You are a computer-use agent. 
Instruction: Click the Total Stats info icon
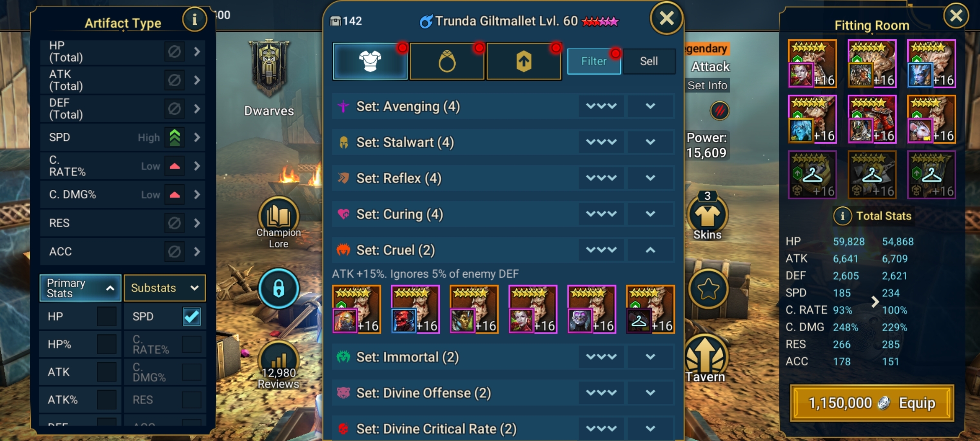(842, 216)
